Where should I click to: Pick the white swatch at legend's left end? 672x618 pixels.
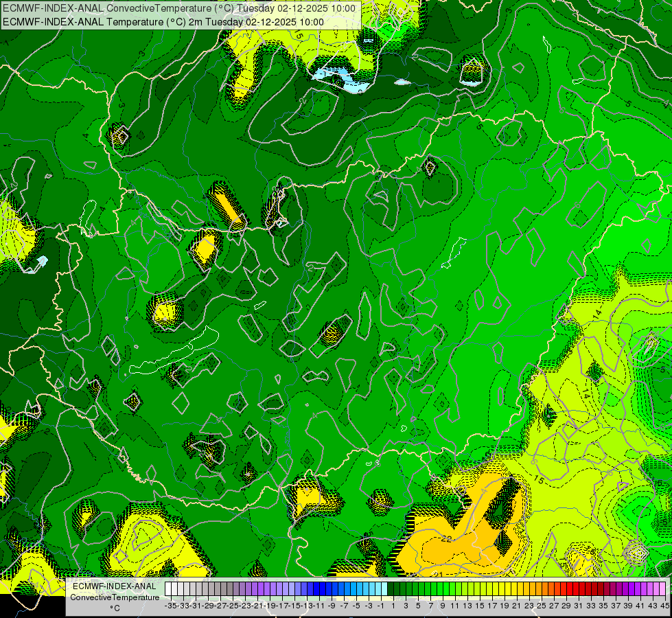tap(168, 588)
